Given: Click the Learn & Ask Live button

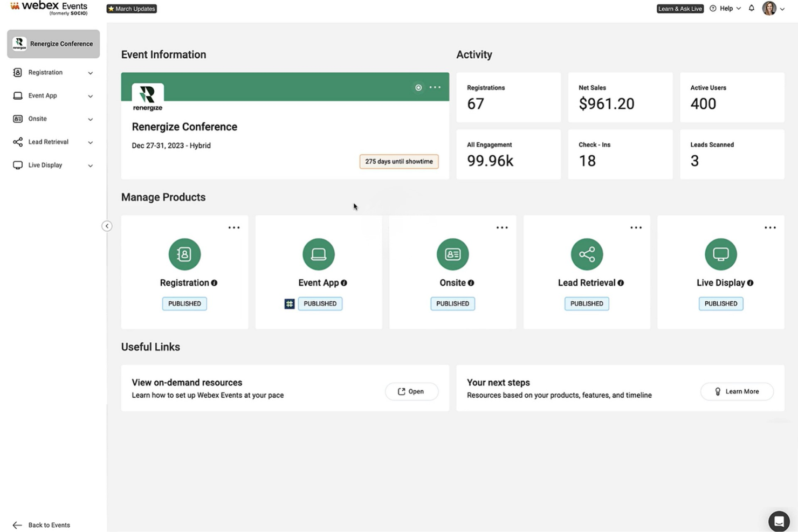Looking at the screenshot, I should click(680, 9).
